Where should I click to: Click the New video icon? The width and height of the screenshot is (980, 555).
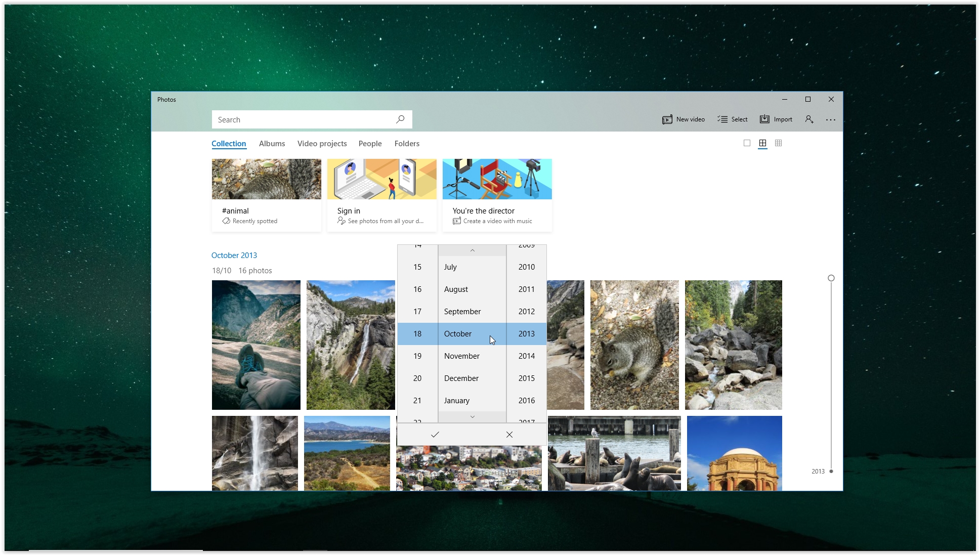[x=666, y=119]
